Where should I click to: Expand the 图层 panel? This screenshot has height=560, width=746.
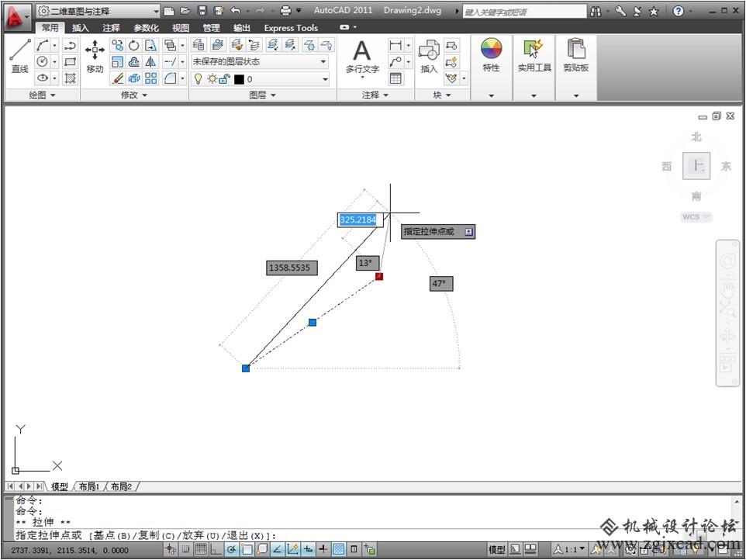click(x=263, y=95)
